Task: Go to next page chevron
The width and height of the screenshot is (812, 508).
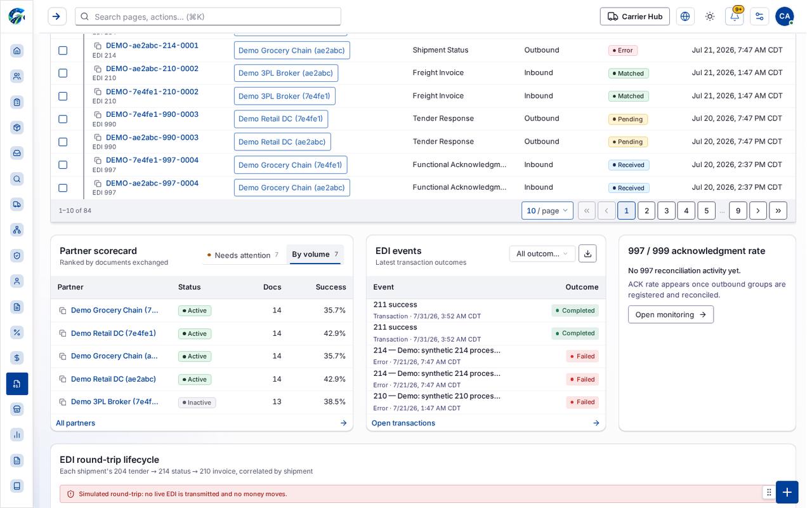Action: [x=758, y=211]
